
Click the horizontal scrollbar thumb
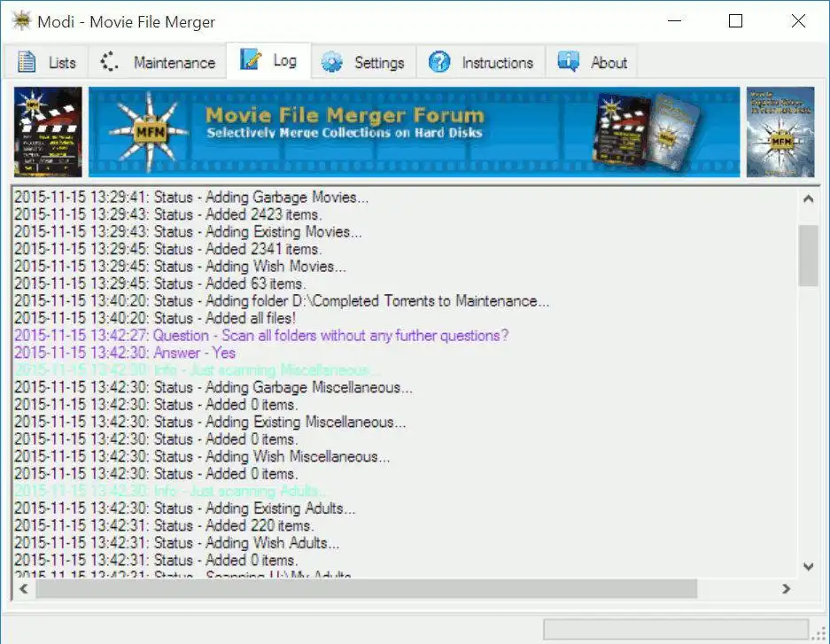coord(367,588)
